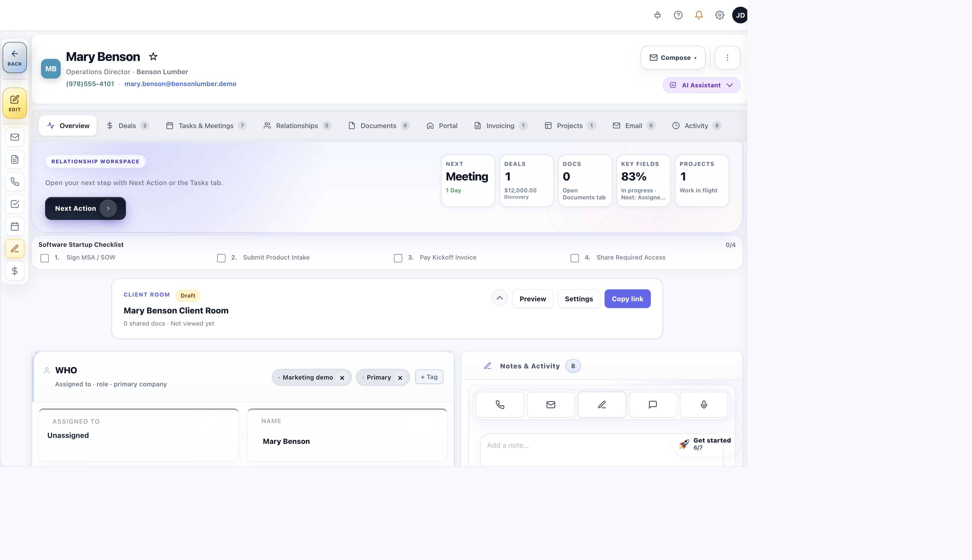Viewport: 972px width, 560px height.
Task: Select the chat bubble activity type
Action: pos(653,405)
